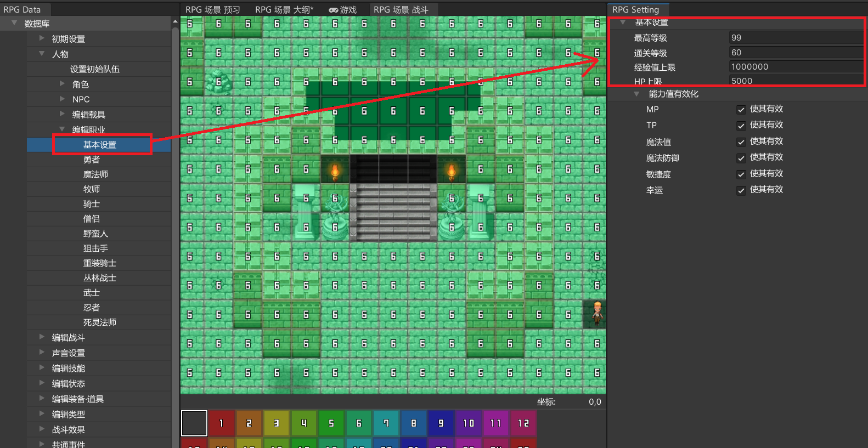
Task: Collapse the 能力值有效化 section
Action: pyautogui.click(x=636, y=94)
